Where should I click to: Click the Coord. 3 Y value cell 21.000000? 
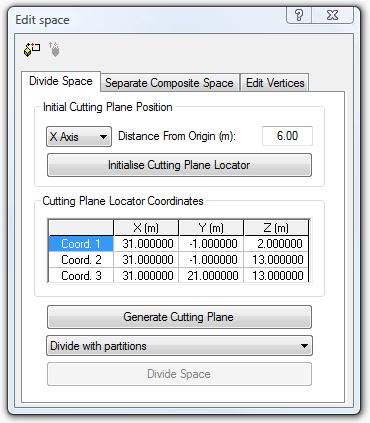(211, 275)
